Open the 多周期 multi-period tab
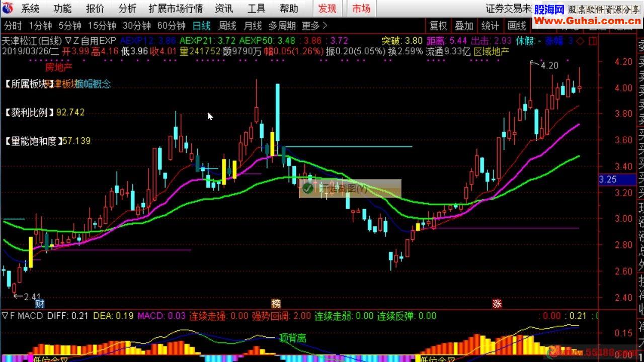This screenshot has width=644, height=362. pos(282,26)
